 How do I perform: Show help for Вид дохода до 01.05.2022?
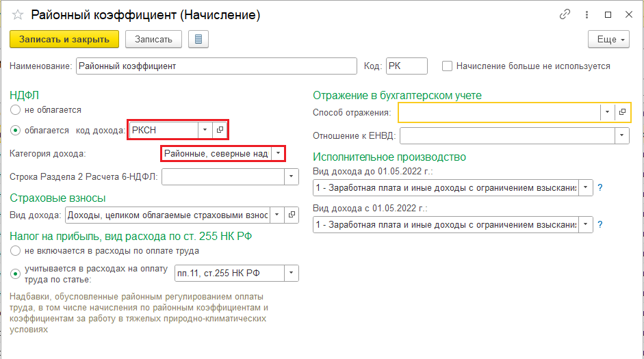click(600, 187)
